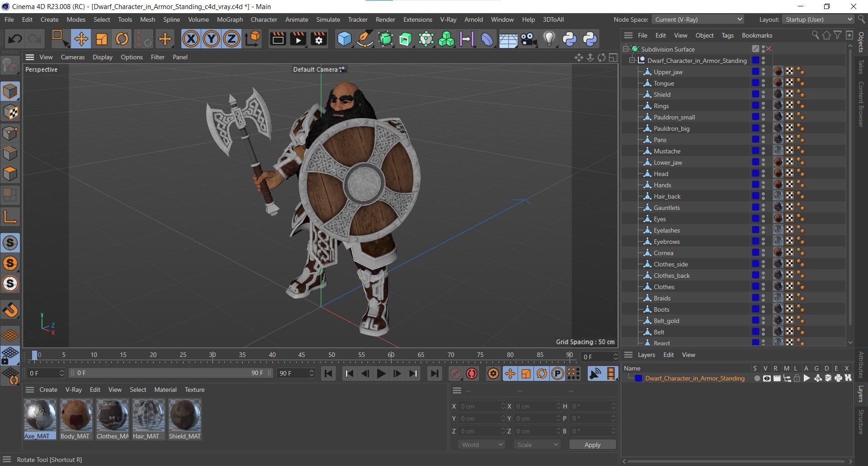Select the Shield object in tree
Screen dimensions: 868x466
[662, 95]
